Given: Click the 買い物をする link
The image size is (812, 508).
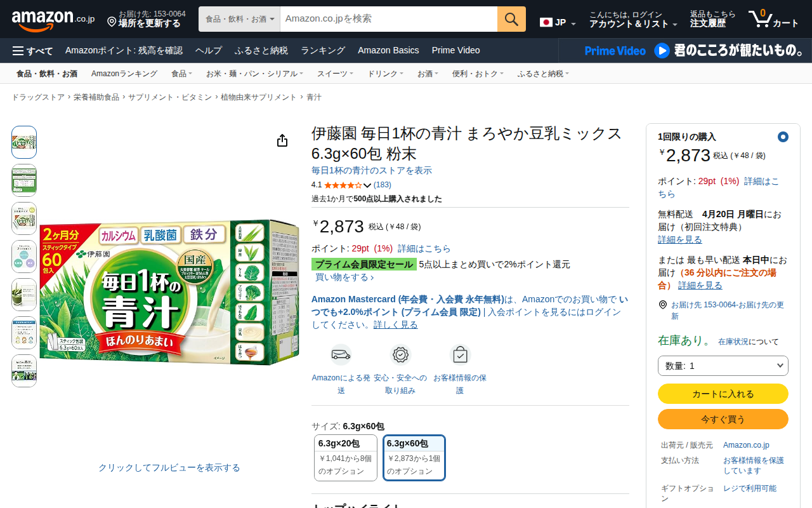Looking at the screenshot, I should [x=344, y=277].
